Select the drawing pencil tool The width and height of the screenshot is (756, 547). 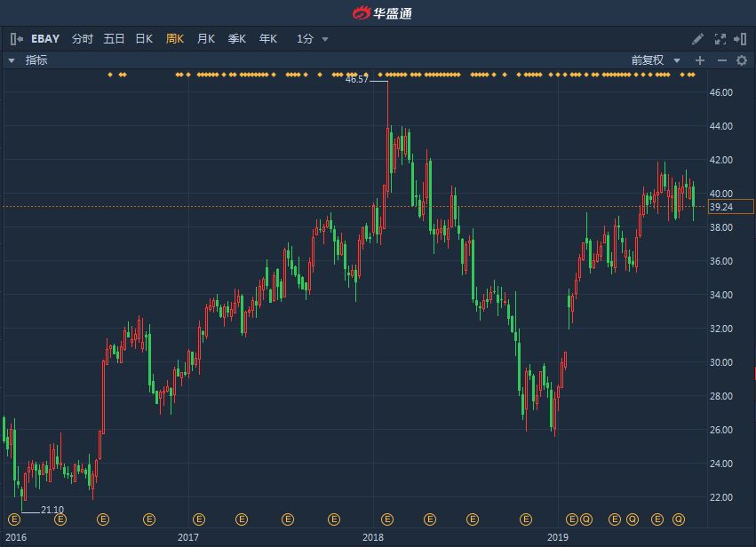(698, 39)
